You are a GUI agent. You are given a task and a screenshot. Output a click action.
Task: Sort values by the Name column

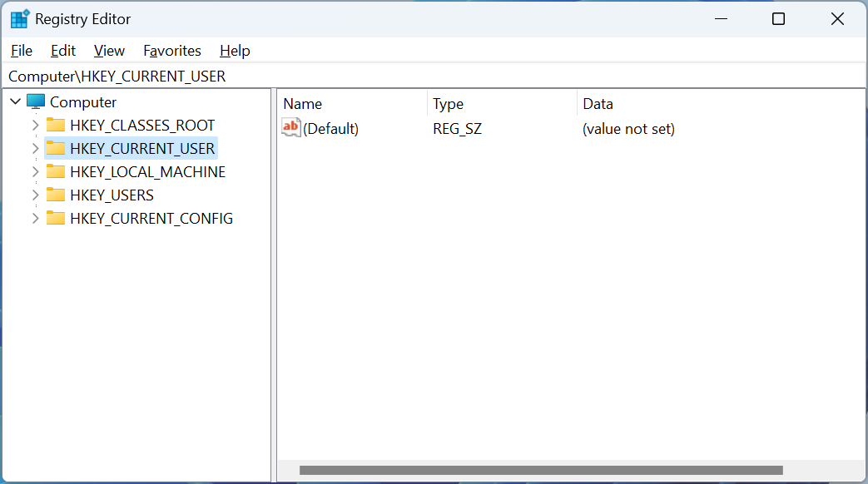[x=302, y=104]
